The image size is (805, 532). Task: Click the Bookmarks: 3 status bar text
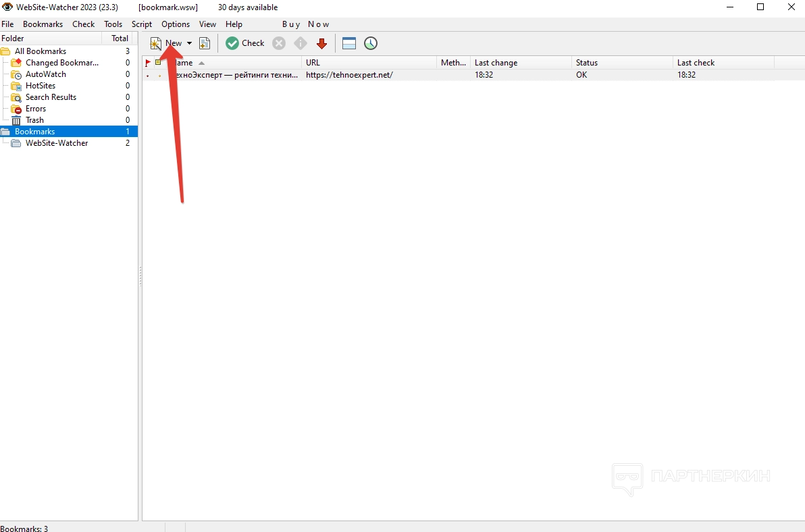[24, 528]
